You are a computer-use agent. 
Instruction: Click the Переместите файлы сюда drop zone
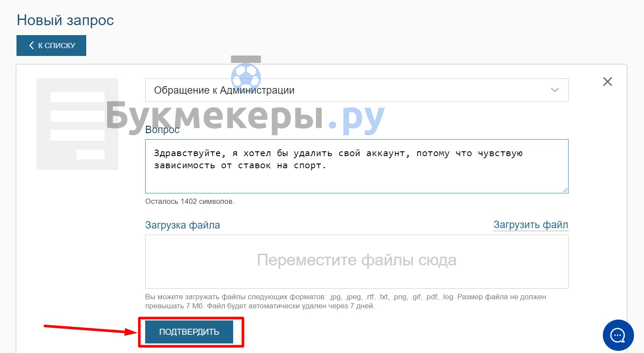[x=356, y=261]
